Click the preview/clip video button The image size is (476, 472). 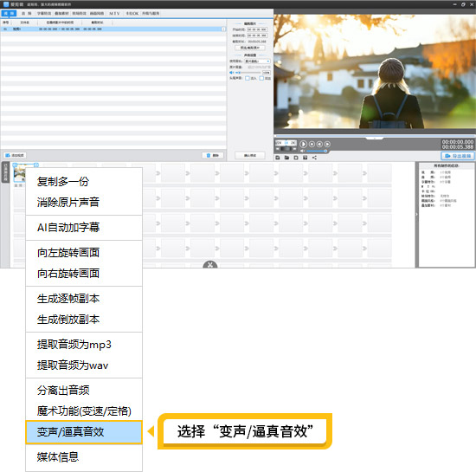(x=250, y=48)
